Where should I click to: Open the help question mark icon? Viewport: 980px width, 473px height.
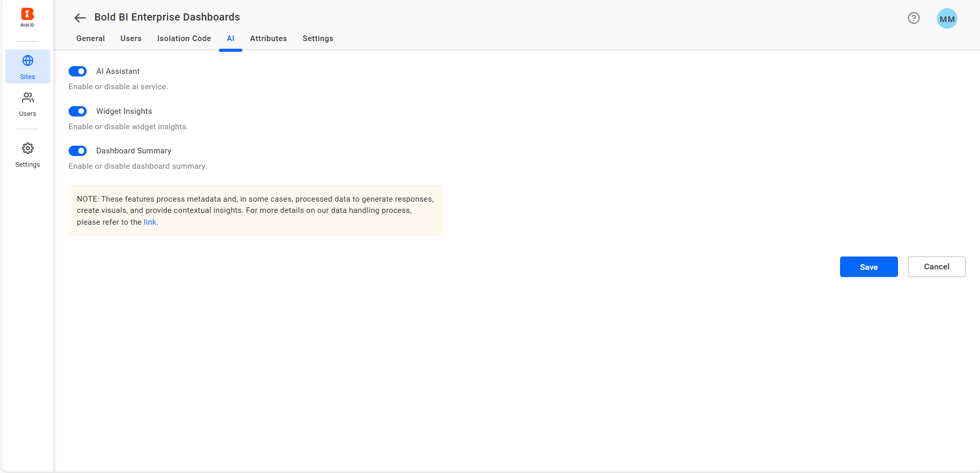click(913, 18)
